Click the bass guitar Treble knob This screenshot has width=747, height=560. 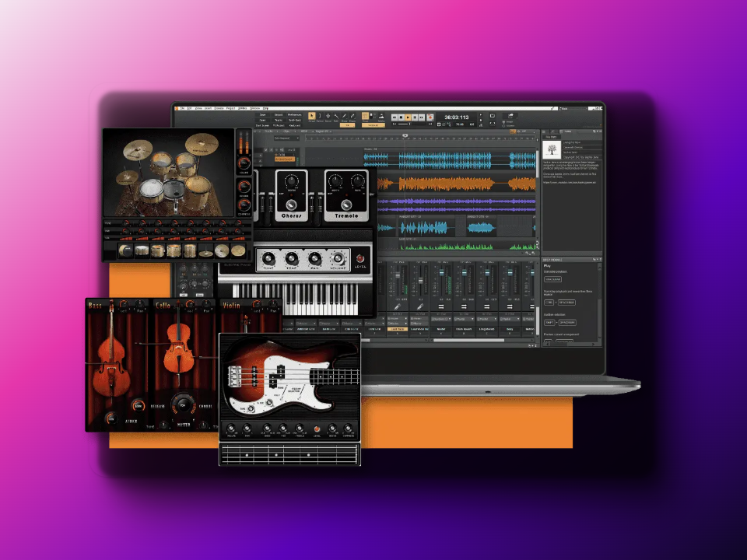pyautogui.click(x=300, y=429)
